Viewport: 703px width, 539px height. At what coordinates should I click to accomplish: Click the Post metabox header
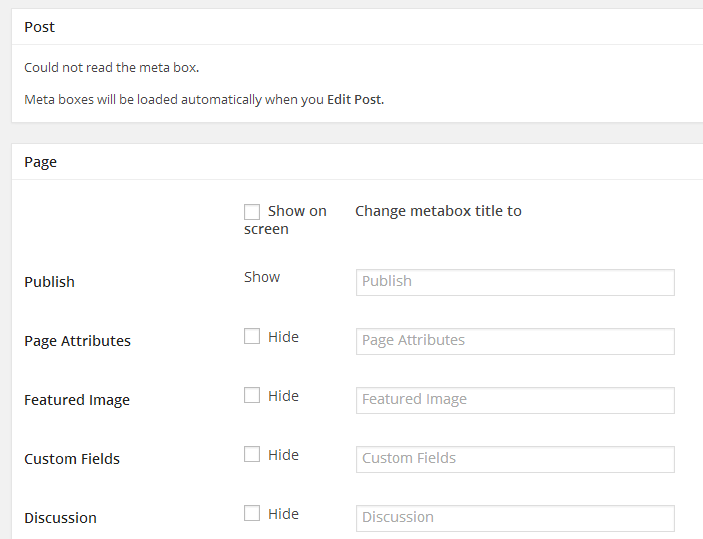click(x=40, y=27)
